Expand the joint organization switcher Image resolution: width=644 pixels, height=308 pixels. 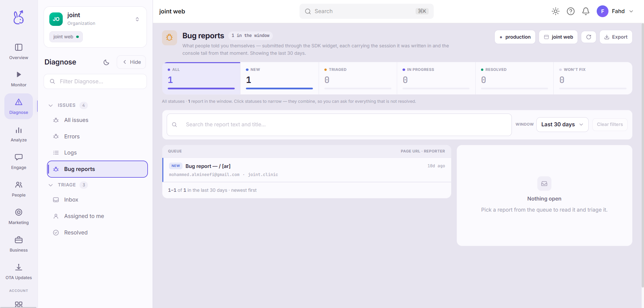[137, 19]
